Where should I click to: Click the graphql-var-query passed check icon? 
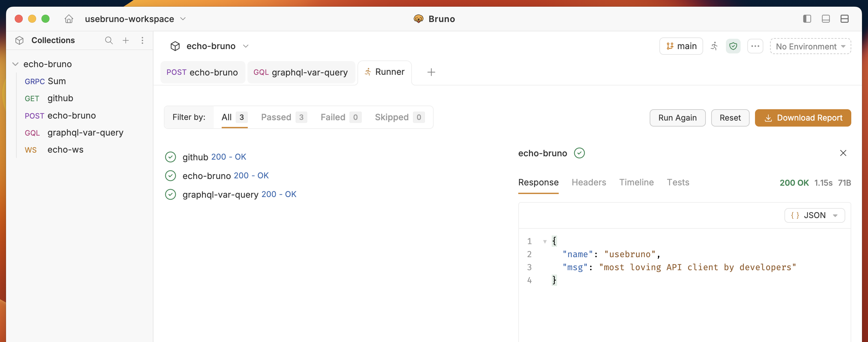(x=171, y=194)
